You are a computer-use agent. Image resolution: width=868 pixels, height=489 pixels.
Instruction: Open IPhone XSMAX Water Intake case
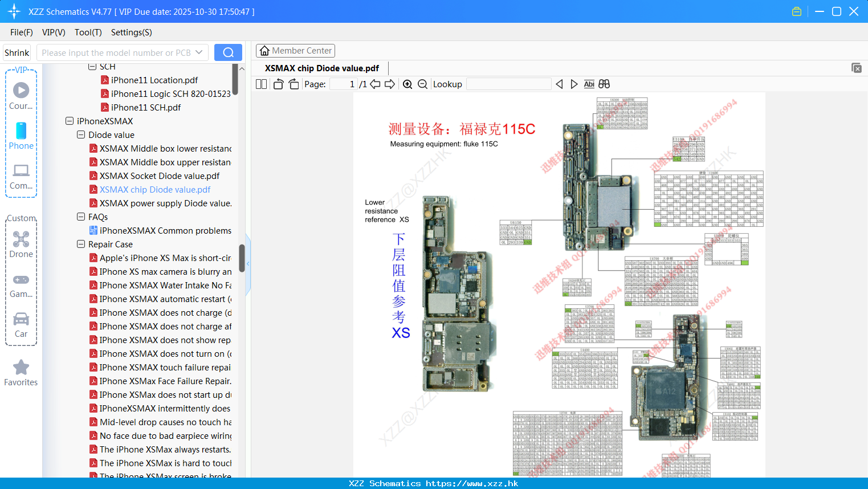point(161,285)
